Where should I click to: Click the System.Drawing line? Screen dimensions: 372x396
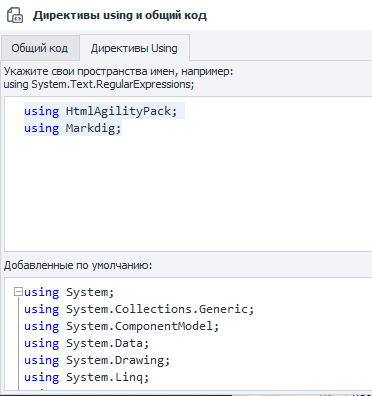pos(97,360)
